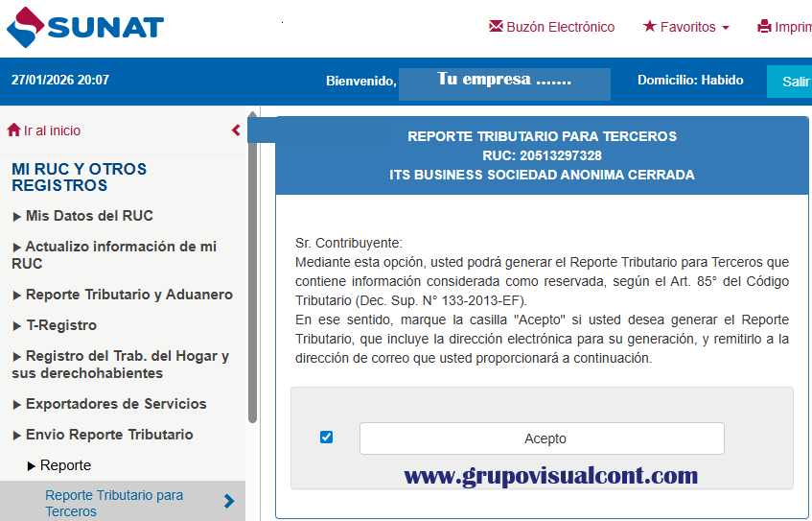Image resolution: width=812 pixels, height=521 pixels.
Task: Open Reporte Tributario para Terceros item
Action: (x=114, y=503)
